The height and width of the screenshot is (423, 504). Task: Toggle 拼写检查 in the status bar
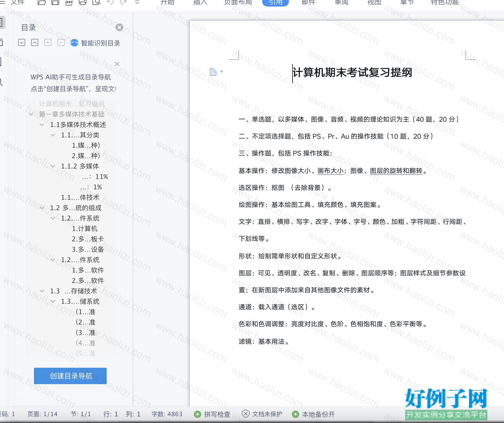tap(212, 414)
